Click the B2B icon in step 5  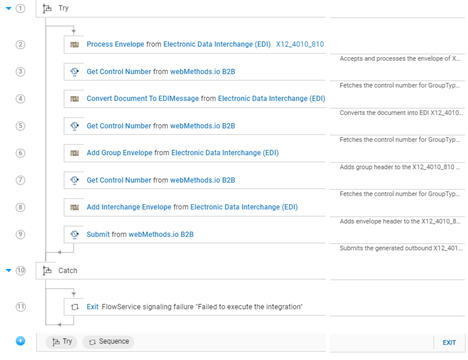(x=75, y=126)
